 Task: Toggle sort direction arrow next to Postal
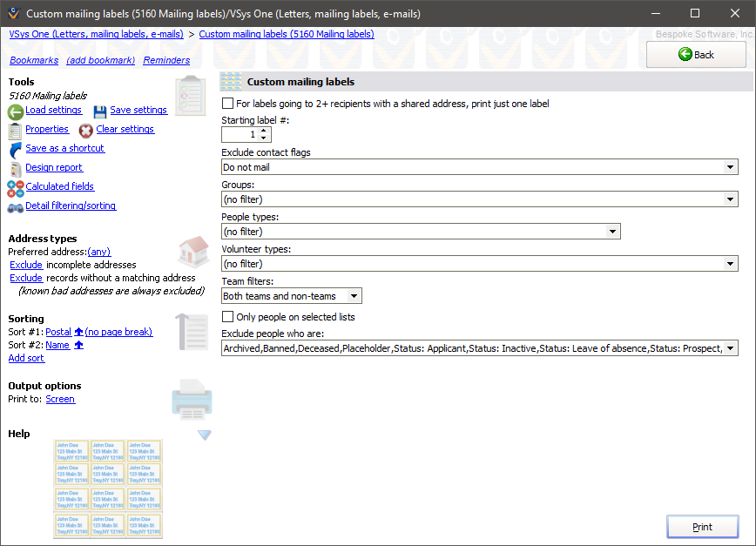click(x=78, y=331)
